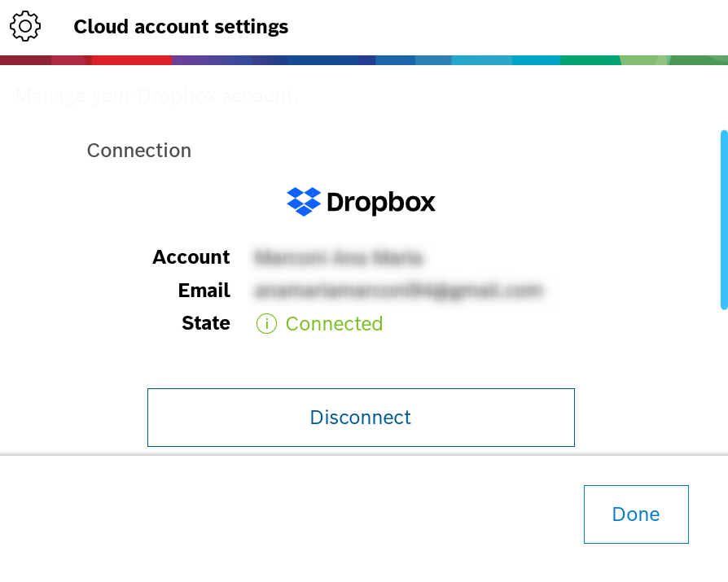
Task: Click the blurred email address value
Action: [x=399, y=291]
